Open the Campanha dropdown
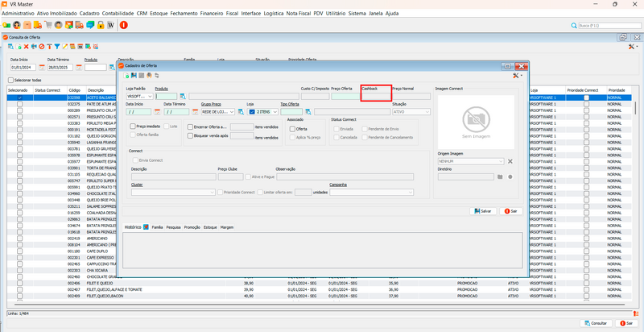Screen dimensions: 644x332 [371, 193]
